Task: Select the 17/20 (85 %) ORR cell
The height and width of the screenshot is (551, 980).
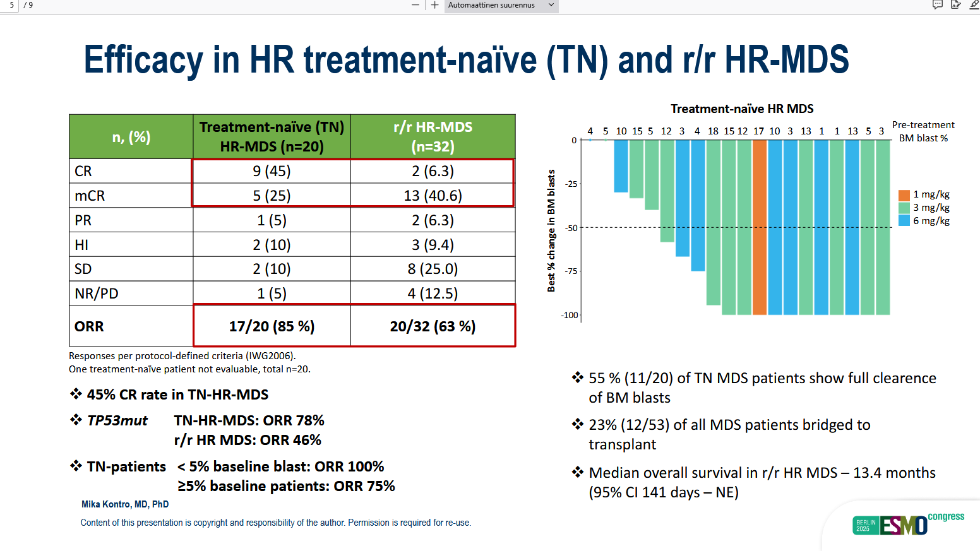Action: coord(272,326)
